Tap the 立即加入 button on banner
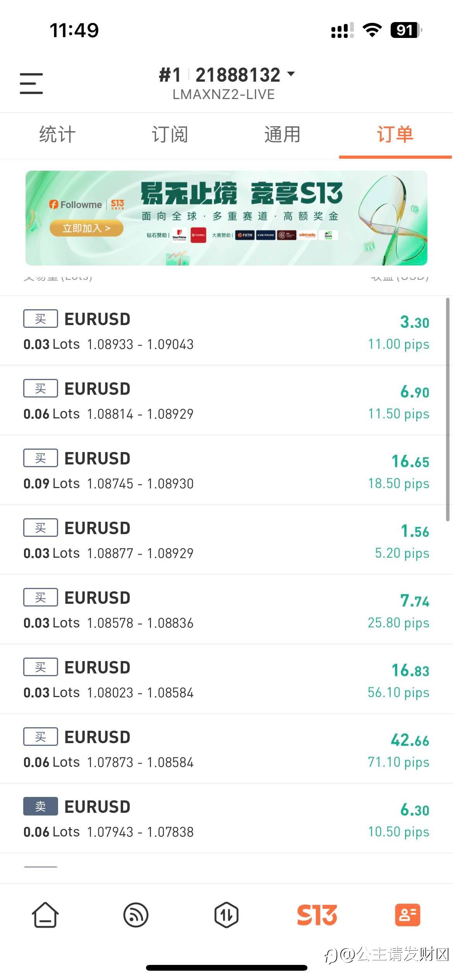Viewport: 453px width, 980px height. [86, 228]
